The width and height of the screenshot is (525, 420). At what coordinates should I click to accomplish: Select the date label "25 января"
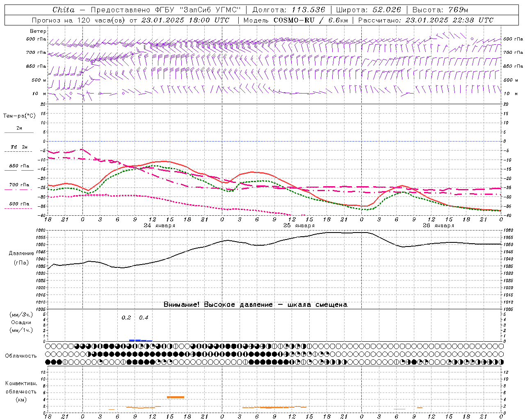299,226
